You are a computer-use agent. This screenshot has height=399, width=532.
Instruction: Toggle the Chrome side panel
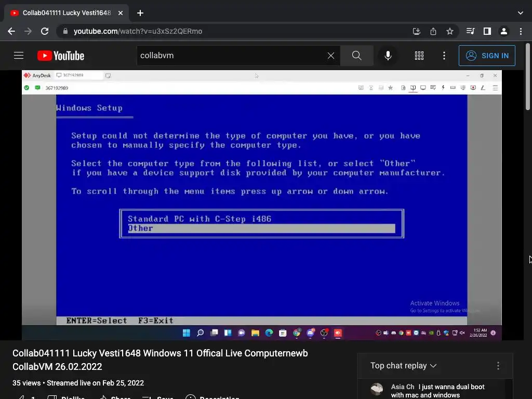coord(487,31)
